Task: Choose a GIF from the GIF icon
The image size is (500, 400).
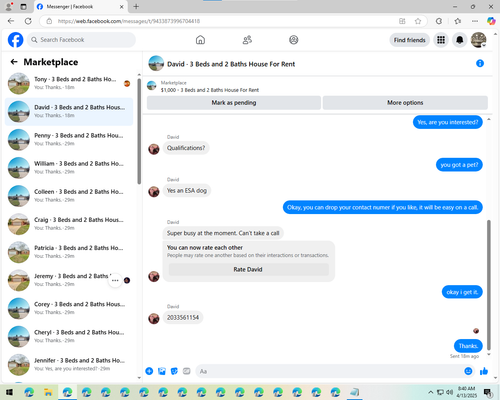Action: point(187,371)
